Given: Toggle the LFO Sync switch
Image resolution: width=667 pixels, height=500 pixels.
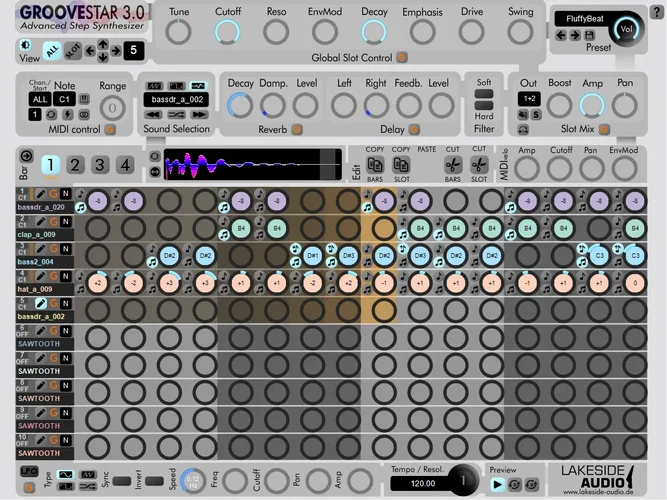Looking at the screenshot, I should pyautogui.click(x=122, y=481).
